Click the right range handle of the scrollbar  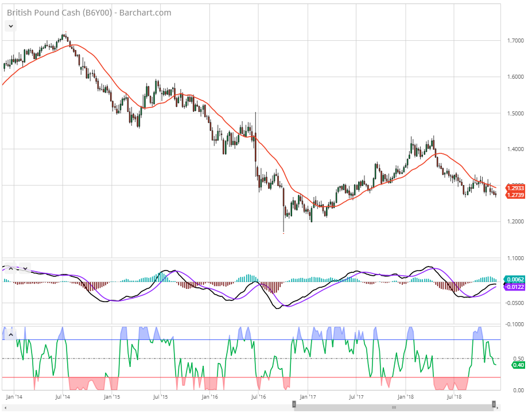[494, 404]
